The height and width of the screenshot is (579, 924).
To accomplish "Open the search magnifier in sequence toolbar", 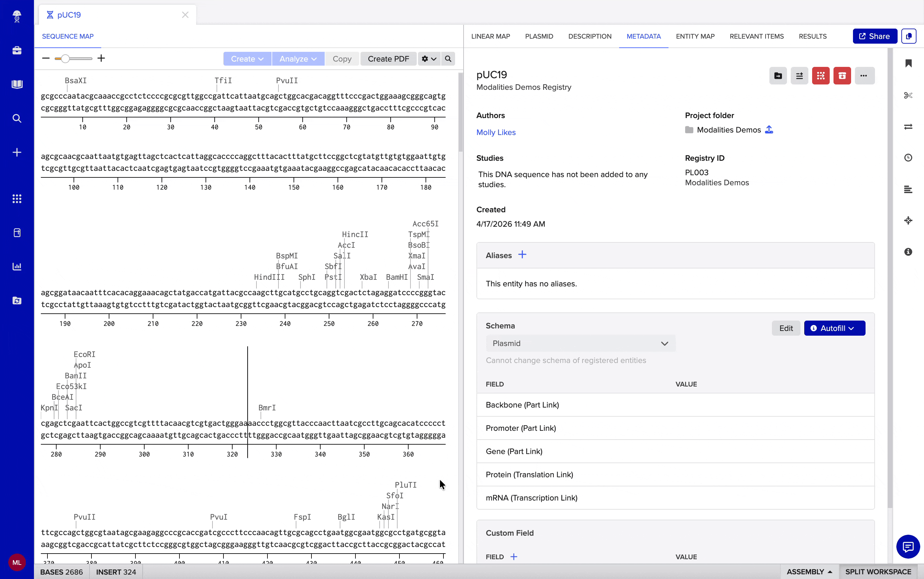I will tap(448, 59).
